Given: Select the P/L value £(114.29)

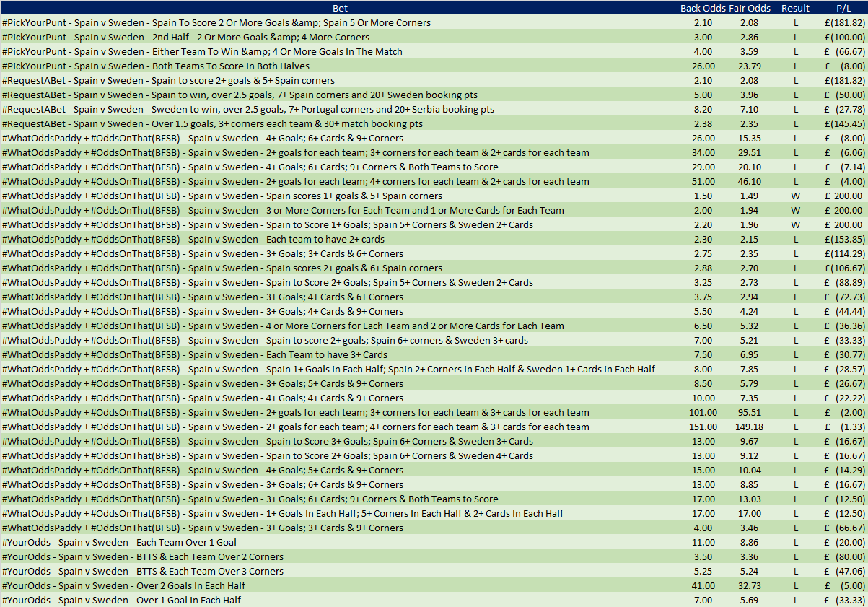Looking at the screenshot, I should click(x=843, y=253).
